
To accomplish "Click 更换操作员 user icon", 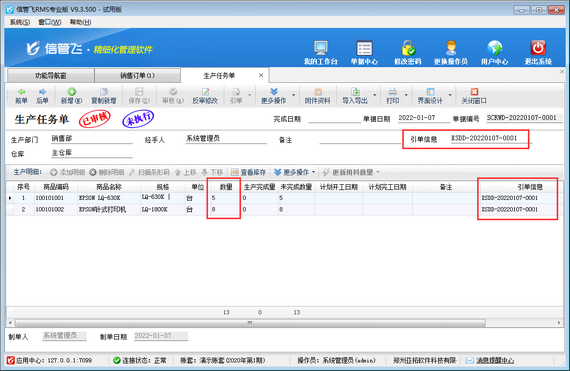I will [451, 48].
